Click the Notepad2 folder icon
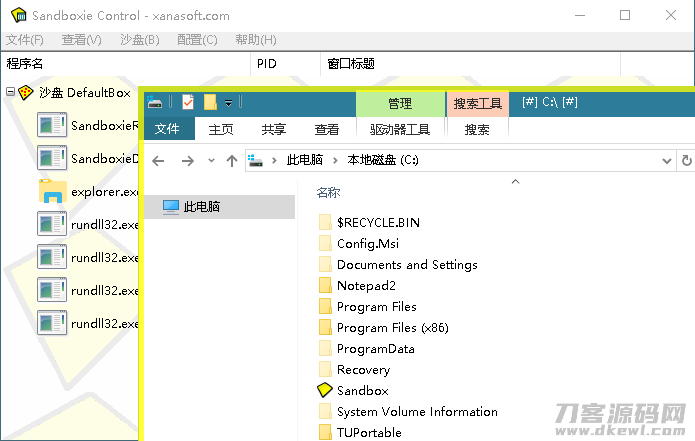 325,285
